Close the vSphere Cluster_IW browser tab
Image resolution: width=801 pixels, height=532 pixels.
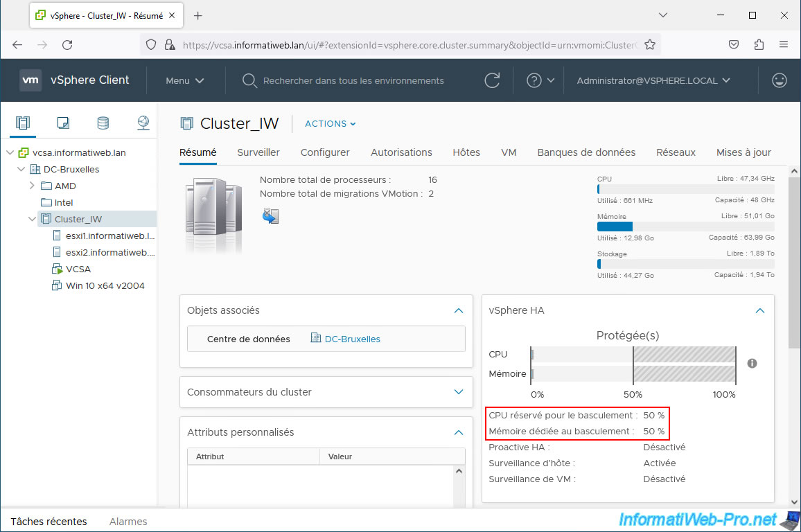click(172, 16)
